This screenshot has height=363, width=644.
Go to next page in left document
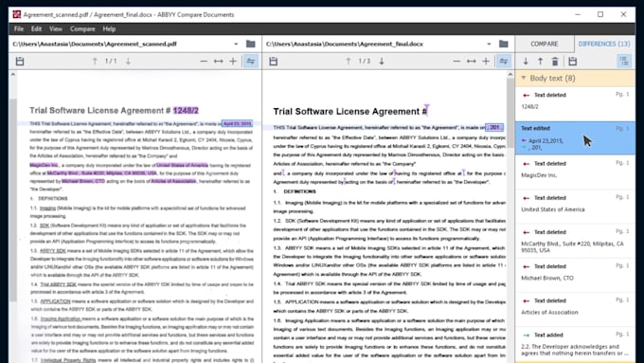128,62
